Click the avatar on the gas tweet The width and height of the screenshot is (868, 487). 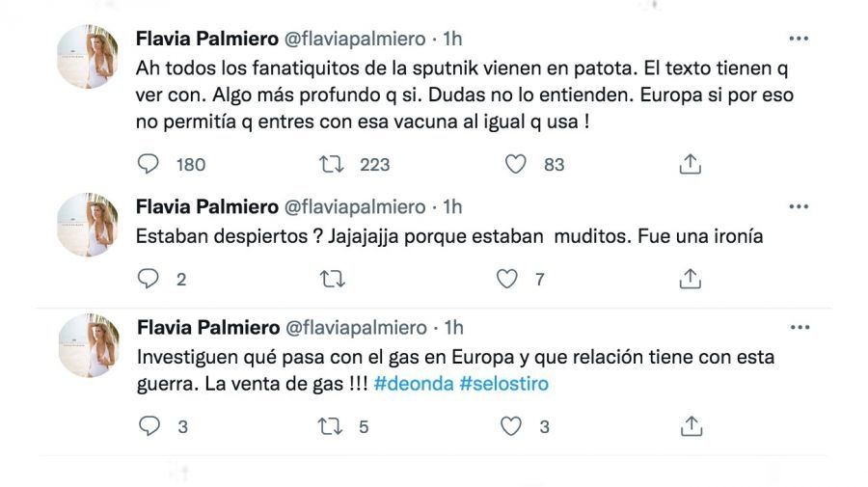coord(89,345)
